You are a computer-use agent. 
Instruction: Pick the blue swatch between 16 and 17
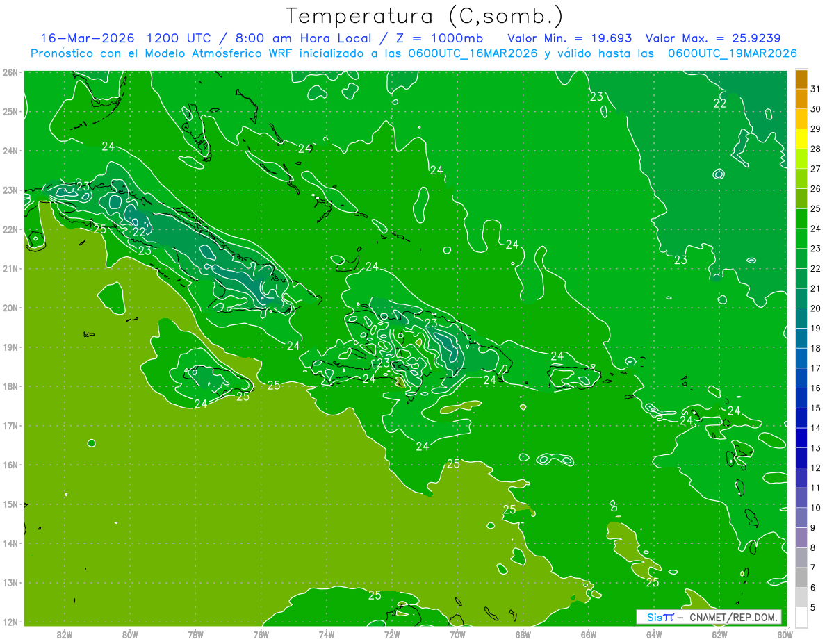(x=801, y=379)
